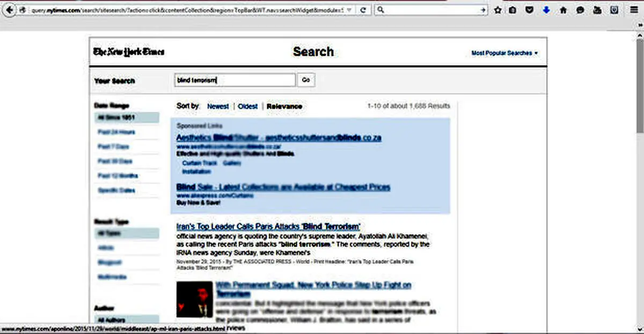Open the New York Police Step Up Fight article
Image resolution: width=644 pixels, height=334 pixels.
coord(313,290)
